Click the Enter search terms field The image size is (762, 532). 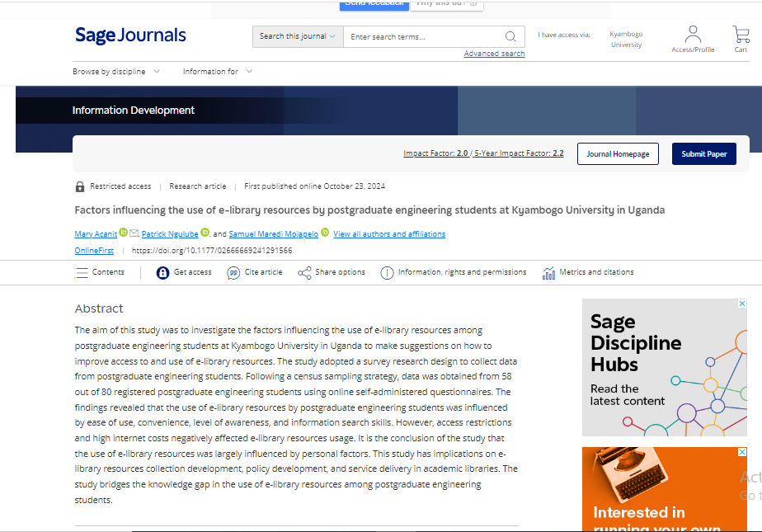click(x=422, y=36)
